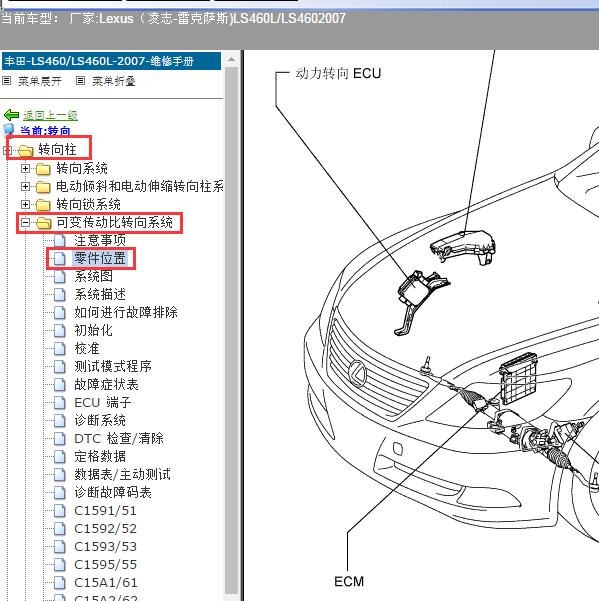Open the 校准 page
The height and width of the screenshot is (601, 599).
pyautogui.click(x=87, y=348)
